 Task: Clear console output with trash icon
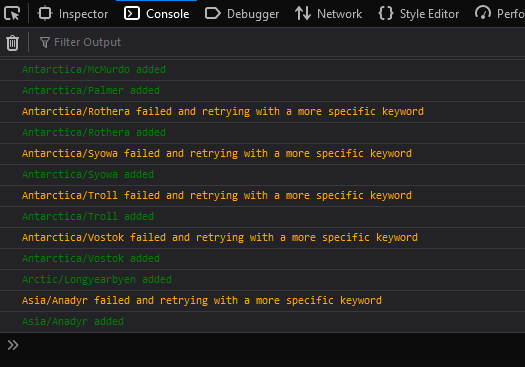pyautogui.click(x=12, y=43)
